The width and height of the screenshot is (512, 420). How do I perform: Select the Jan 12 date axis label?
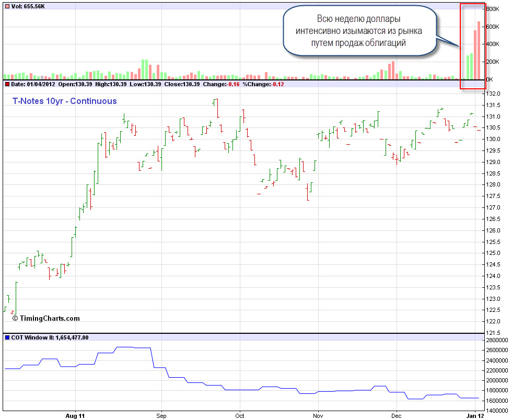(x=473, y=416)
